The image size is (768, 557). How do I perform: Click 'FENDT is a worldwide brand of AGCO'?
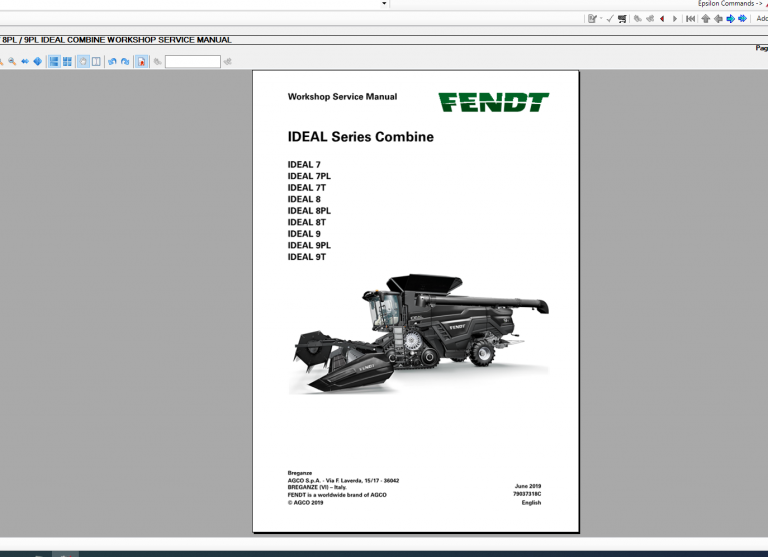[337, 495]
